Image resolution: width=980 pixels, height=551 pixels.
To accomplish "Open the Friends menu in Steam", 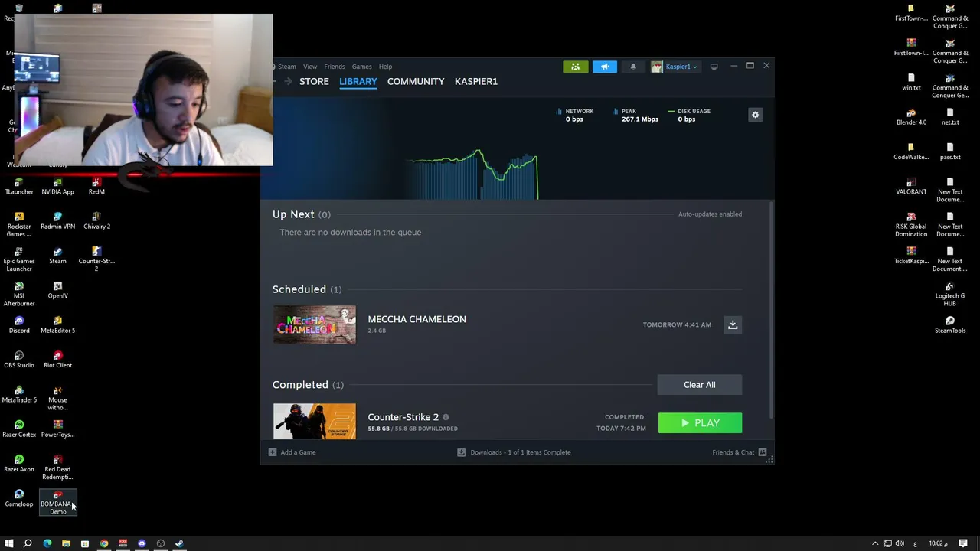I will pyautogui.click(x=335, y=67).
